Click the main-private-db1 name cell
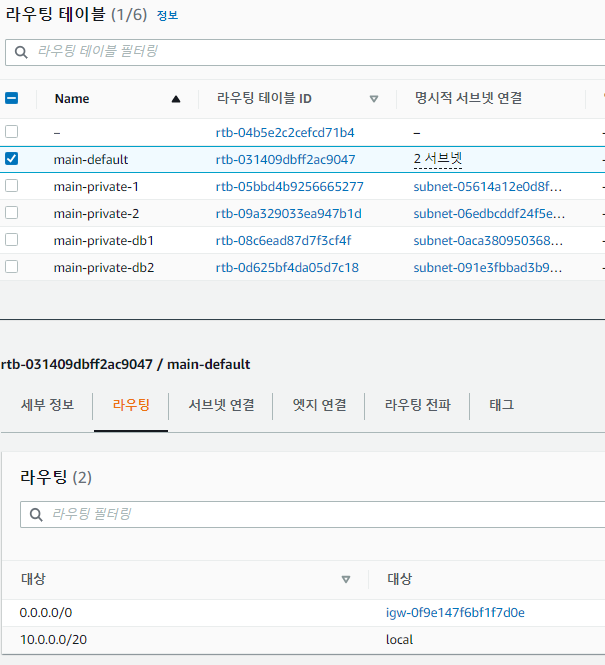Image resolution: width=605 pixels, height=665 pixels. tap(103, 240)
